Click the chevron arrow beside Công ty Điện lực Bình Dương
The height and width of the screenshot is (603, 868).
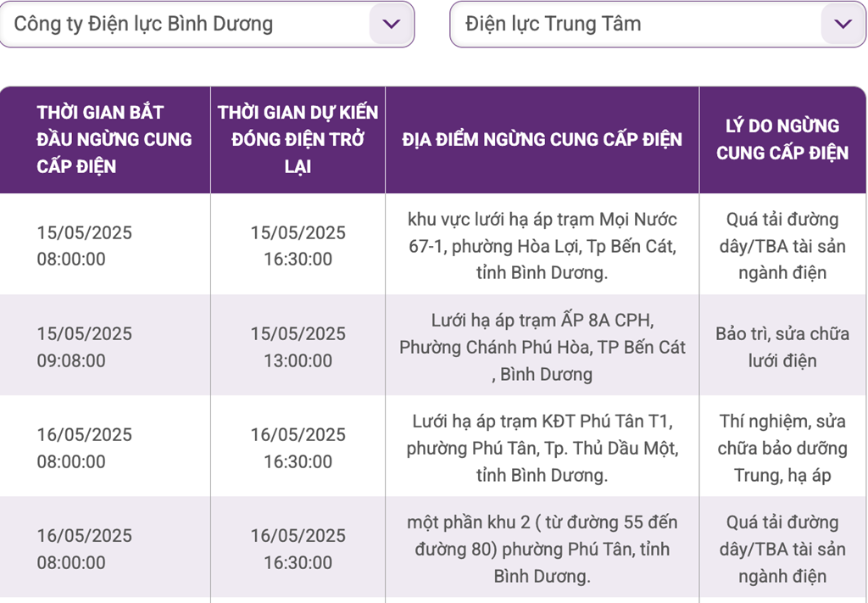[391, 24]
